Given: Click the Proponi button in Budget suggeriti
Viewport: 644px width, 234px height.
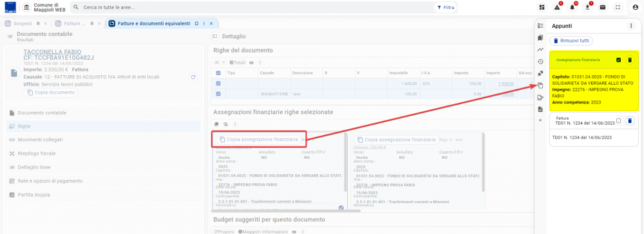Looking at the screenshot, I should point(224,231).
